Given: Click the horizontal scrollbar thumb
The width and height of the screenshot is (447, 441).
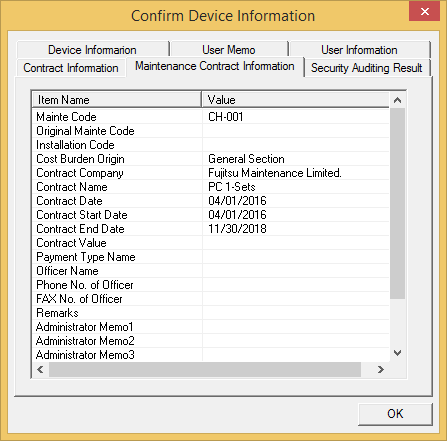Looking at the screenshot, I should click(205, 369).
